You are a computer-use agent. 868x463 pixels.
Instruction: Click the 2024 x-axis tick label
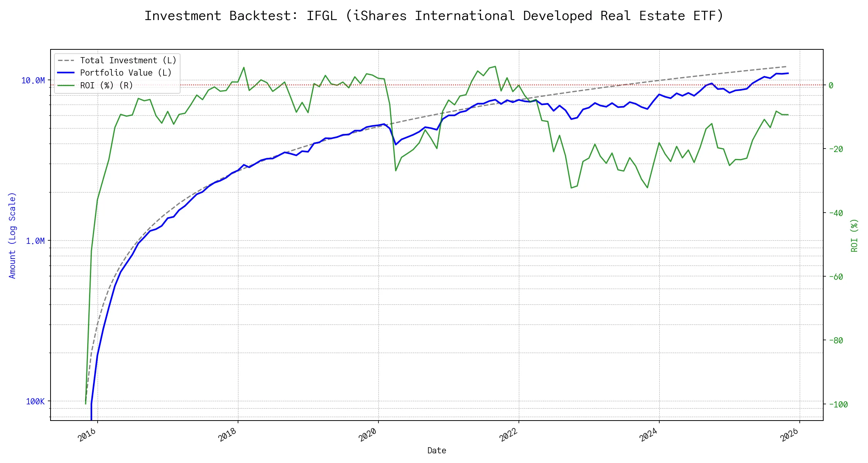649,435
